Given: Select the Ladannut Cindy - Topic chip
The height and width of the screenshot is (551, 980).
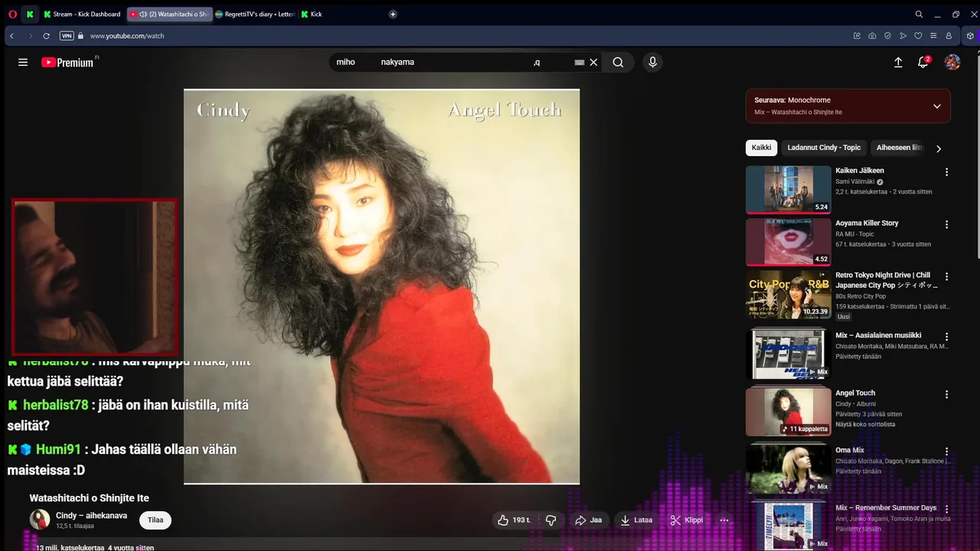Looking at the screenshot, I should tap(824, 148).
